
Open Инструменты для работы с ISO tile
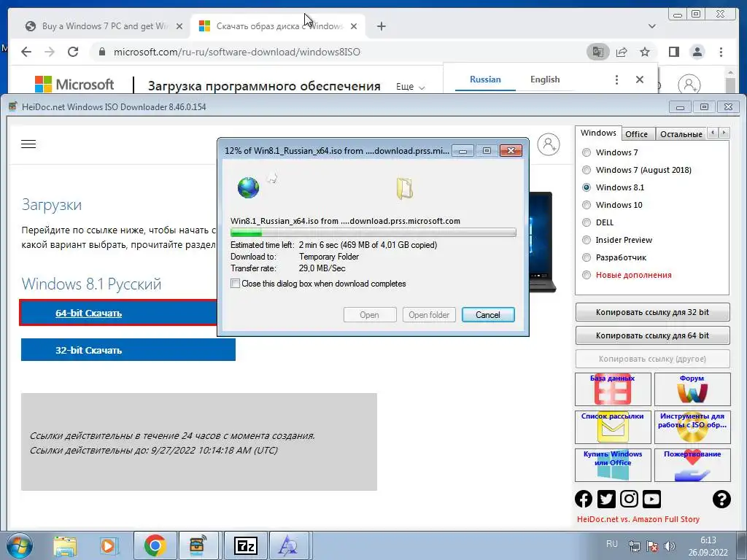pos(692,427)
